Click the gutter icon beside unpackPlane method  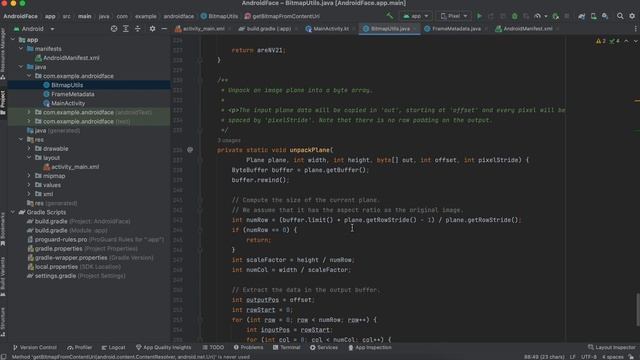pos(190,150)
